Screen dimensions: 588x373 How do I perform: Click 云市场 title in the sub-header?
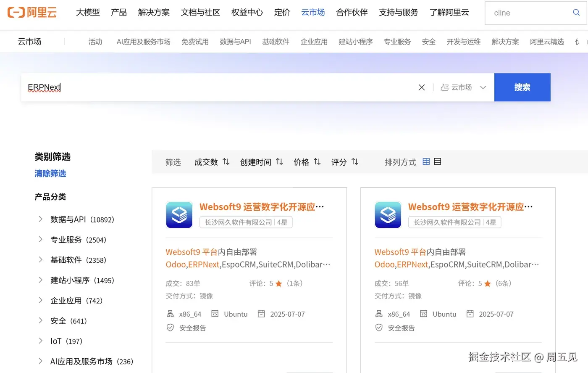point(29,41)
